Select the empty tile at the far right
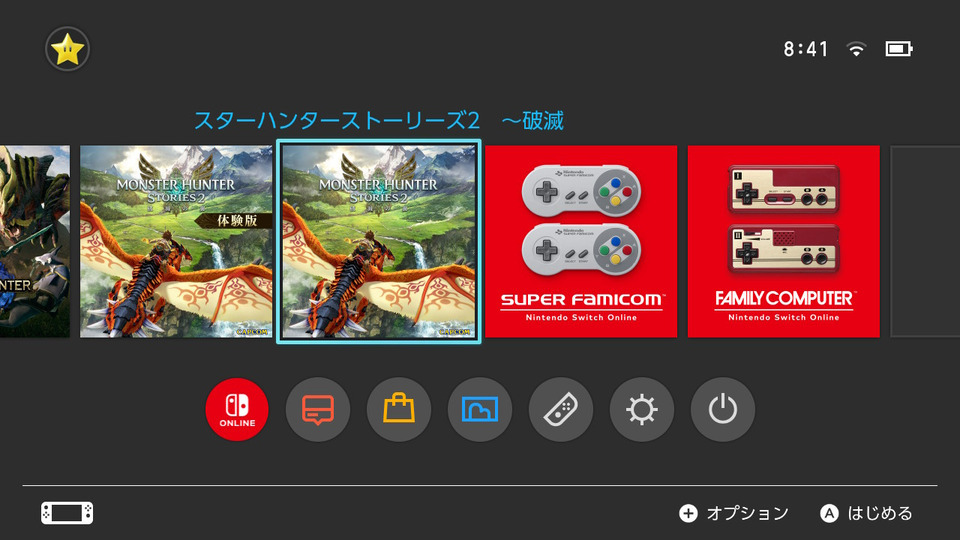Viewport: 960px width, 540px height. point(925,241)
